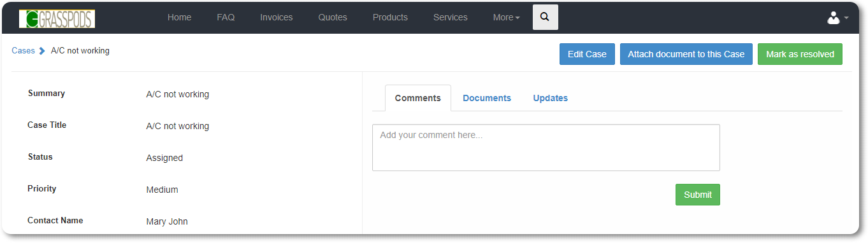Viewport: 868px width, 243px height.
Task: Select the Comments tab
Action: click(418, 98)
